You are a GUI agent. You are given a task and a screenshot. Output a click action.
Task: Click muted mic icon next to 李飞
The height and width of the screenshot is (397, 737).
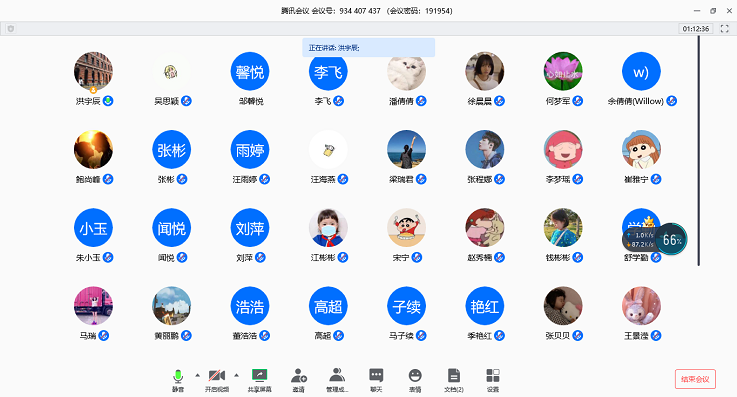[x=338, y=101]
